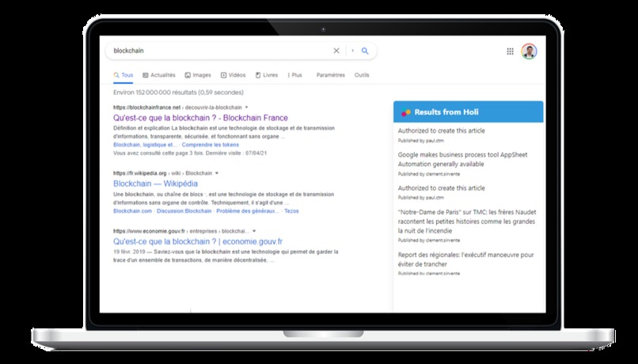
Task: Open the 'Blockchain, logistique et...' sitelink
Action: pyautogui.click(x=145, y=145)
